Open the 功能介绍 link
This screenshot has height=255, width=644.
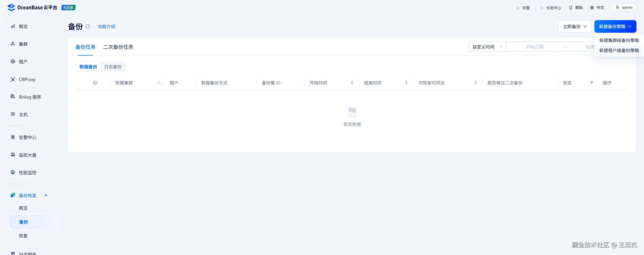106,26
